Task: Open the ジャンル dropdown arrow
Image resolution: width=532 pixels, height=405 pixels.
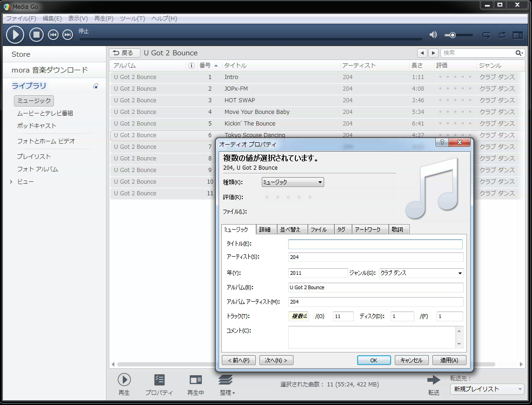Action: [x=460, y=273]
